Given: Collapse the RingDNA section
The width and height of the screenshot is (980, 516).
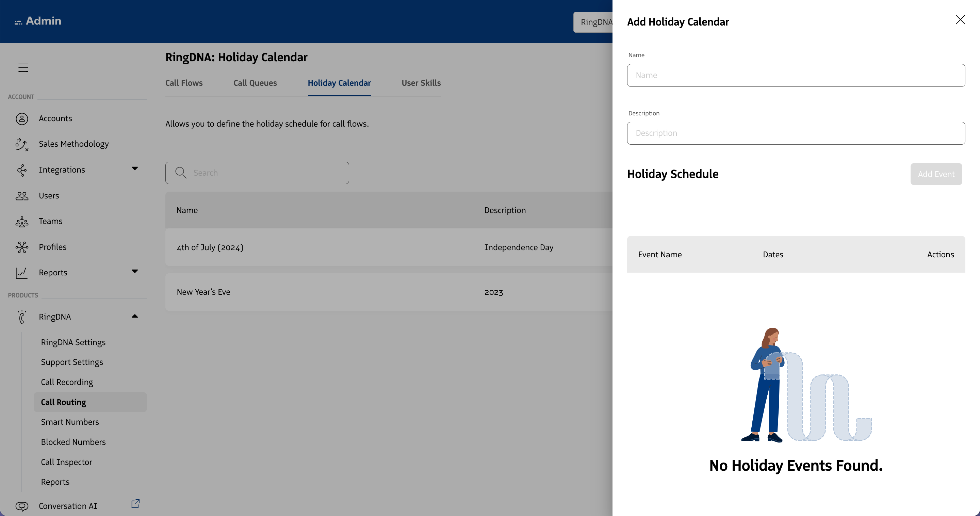Looking at the screenshot, I should point(134,316).
